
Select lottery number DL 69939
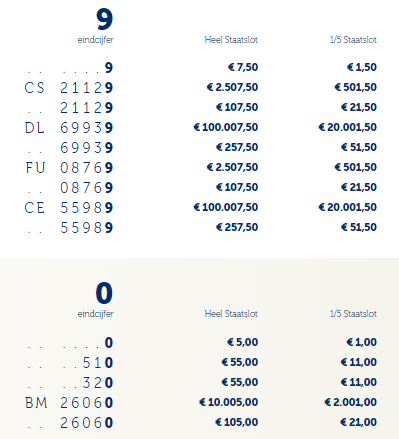click(69, 128)
